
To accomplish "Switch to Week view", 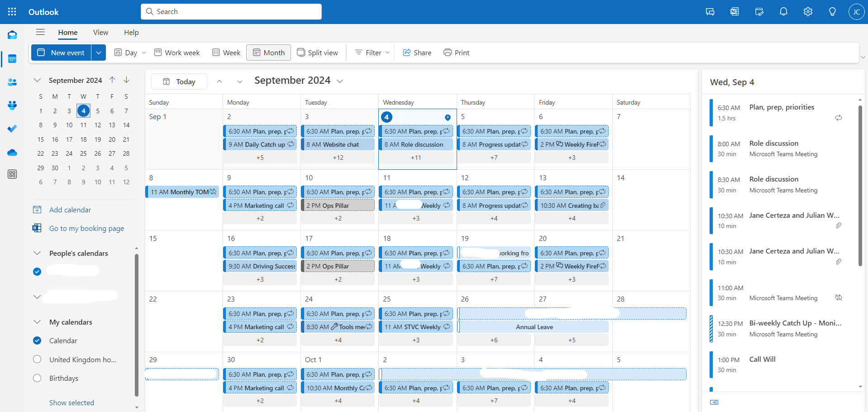I will point(226,53).
